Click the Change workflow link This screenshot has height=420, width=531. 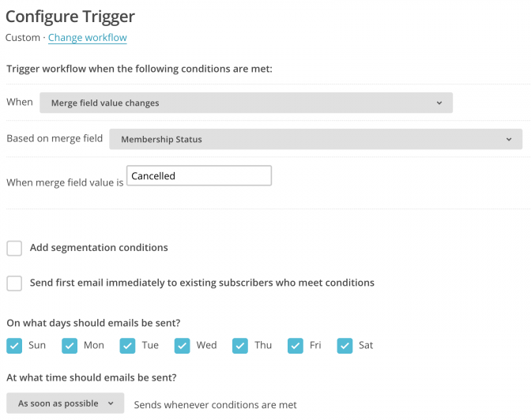87,38
